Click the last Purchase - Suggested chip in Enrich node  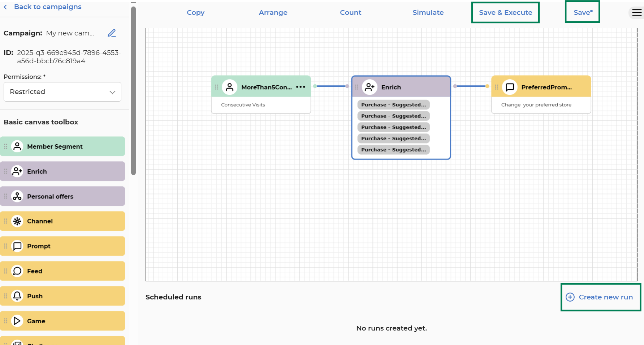tap(394, 150)
